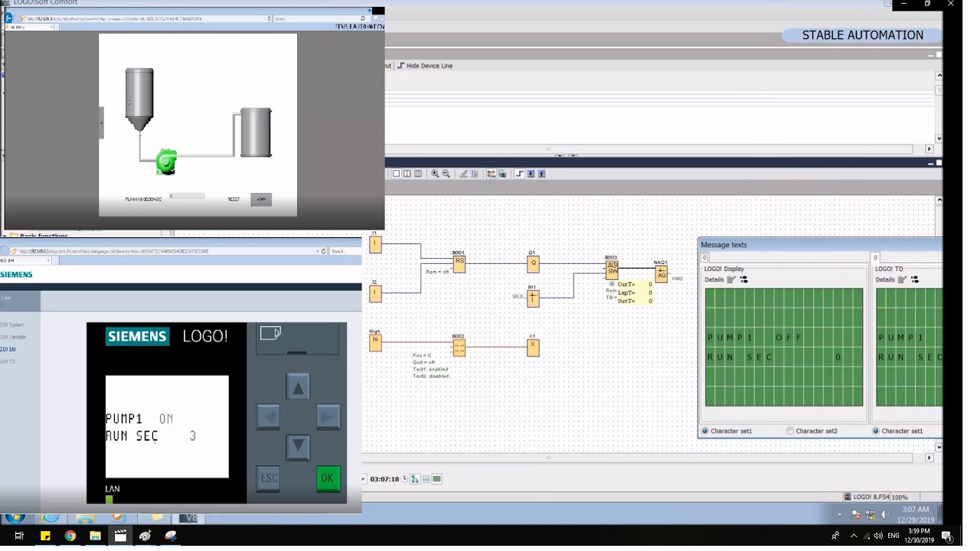Viewport: 980px width, 551px height.
Task: Select the High status block
Action: coord(375,343)
